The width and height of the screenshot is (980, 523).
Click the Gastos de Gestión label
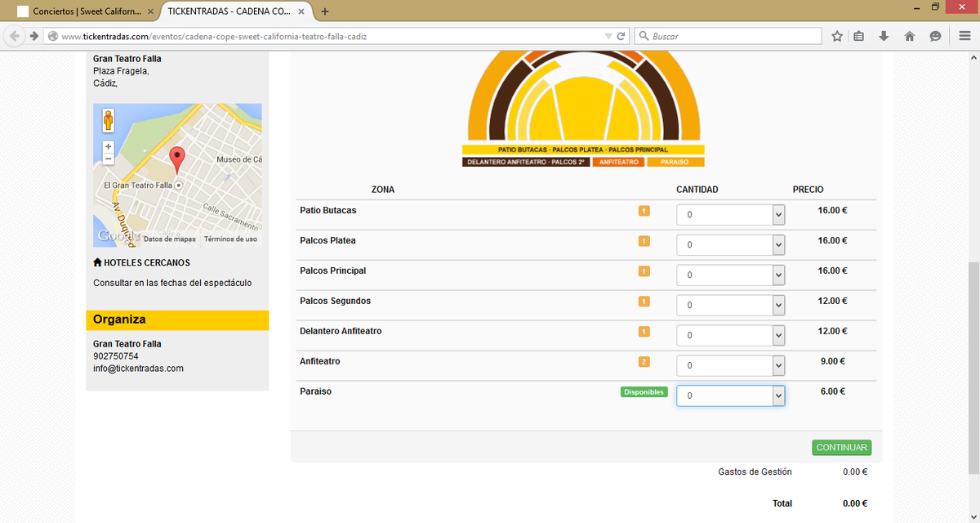755,472
